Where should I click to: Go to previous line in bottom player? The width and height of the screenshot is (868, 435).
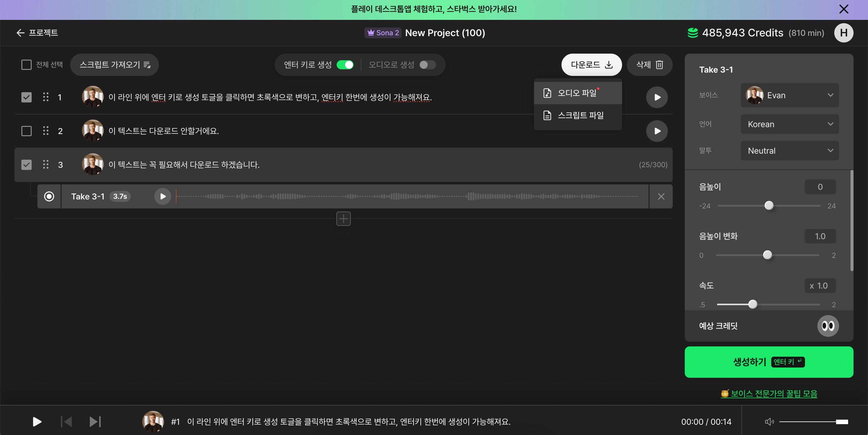click(x=66, y=421)
